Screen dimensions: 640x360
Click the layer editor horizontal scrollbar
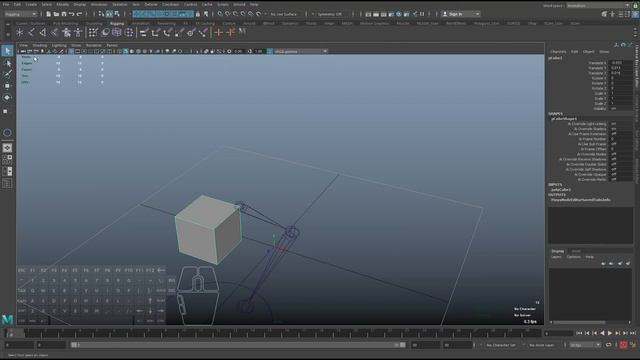tap(580, 322)
